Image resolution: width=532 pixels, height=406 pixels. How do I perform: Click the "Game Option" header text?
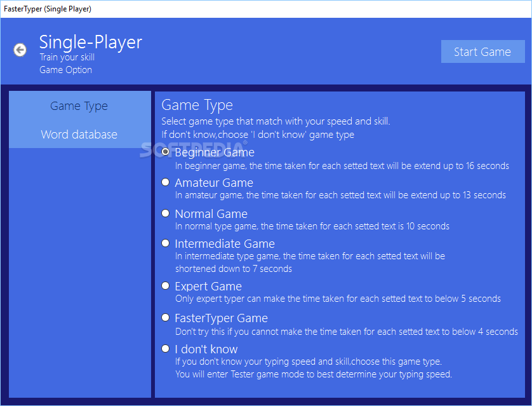pos(65,70)
